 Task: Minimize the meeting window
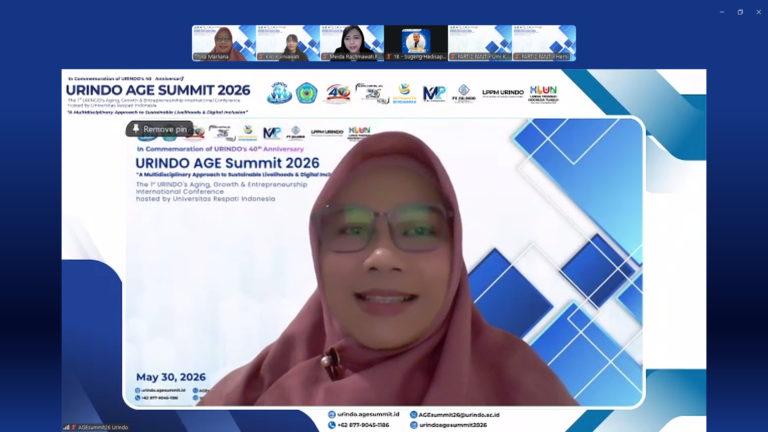coord(722,12)
